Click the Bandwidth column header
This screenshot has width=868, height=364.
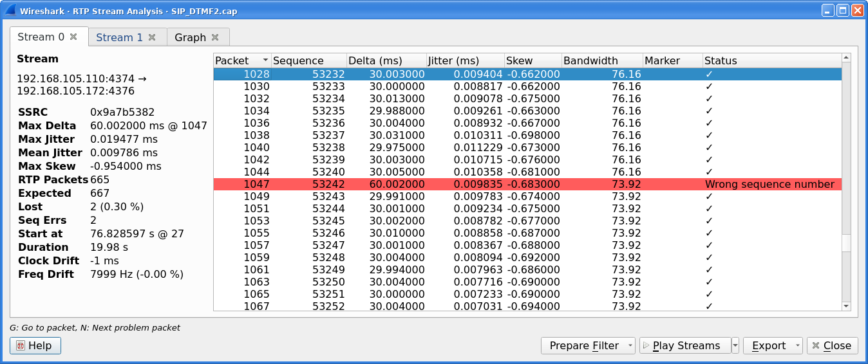[x=601, y=60]
